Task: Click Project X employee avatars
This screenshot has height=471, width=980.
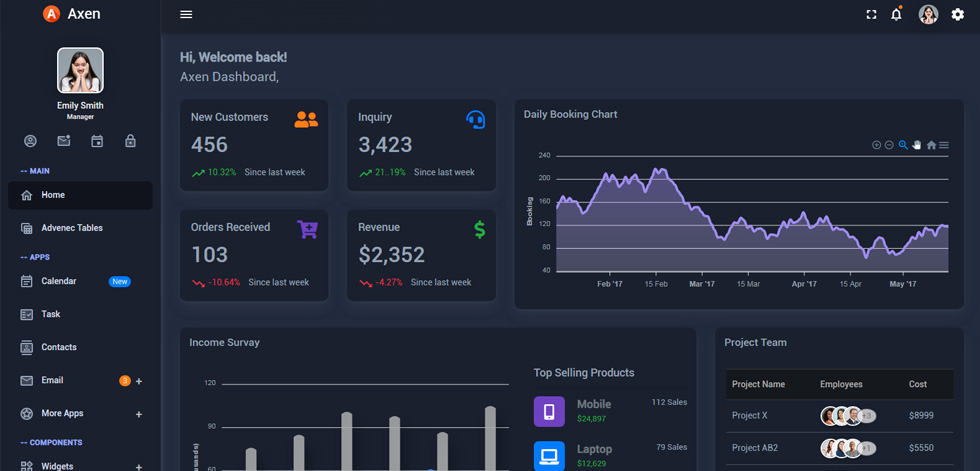Action: (848, 415)
